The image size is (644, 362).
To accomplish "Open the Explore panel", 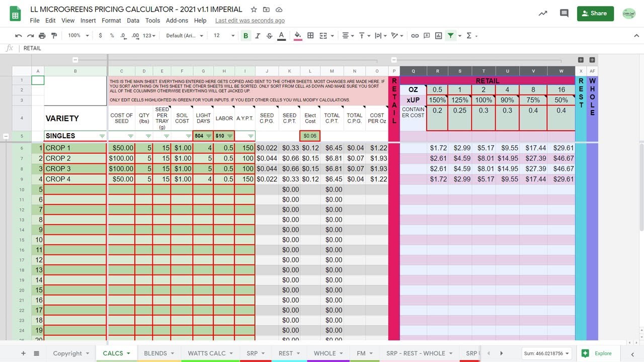I will [x=598, y=353].
